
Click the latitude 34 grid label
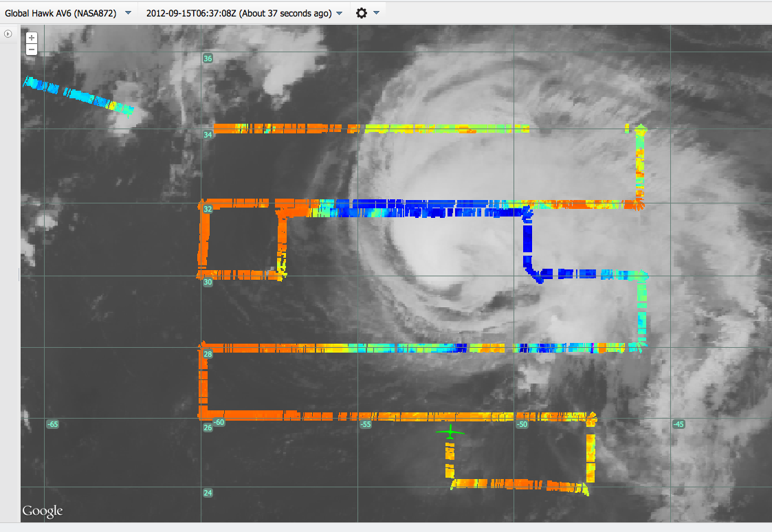pyautogui.click(x=208, y=135)
